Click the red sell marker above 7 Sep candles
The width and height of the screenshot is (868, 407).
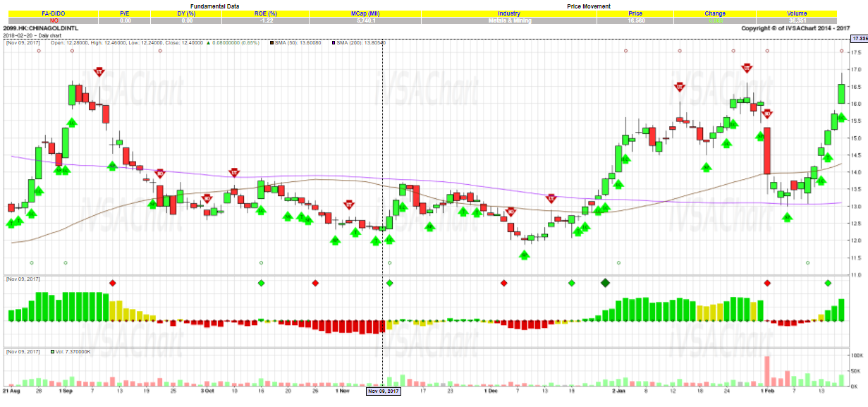[99, 72]
